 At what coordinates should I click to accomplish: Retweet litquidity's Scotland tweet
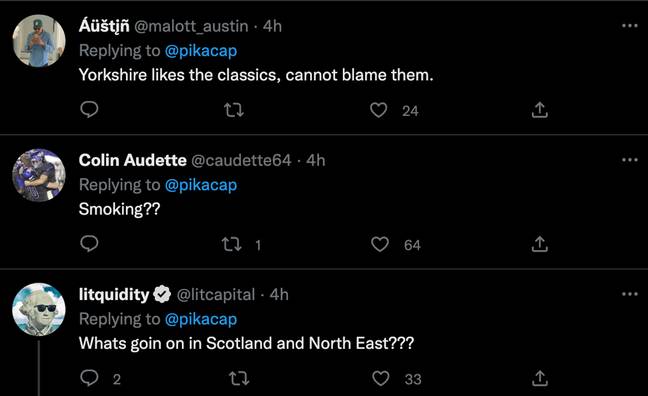[x=239, y=378]
